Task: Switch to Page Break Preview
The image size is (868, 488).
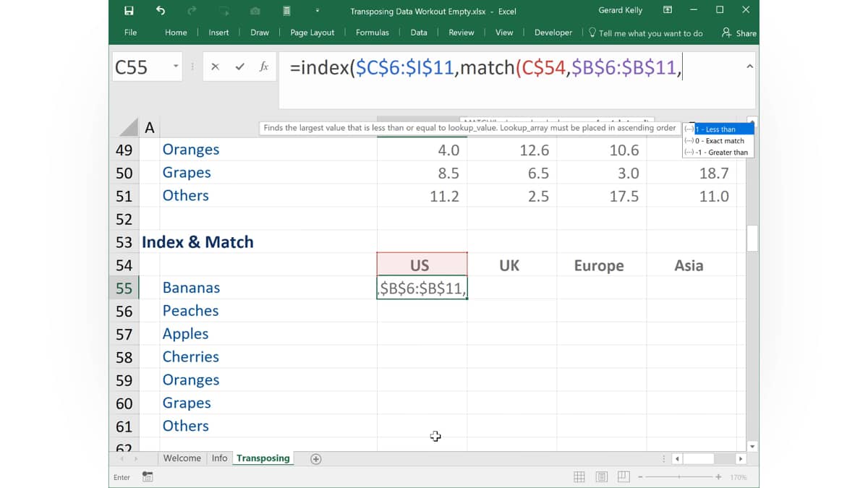Action: point(624,477)
